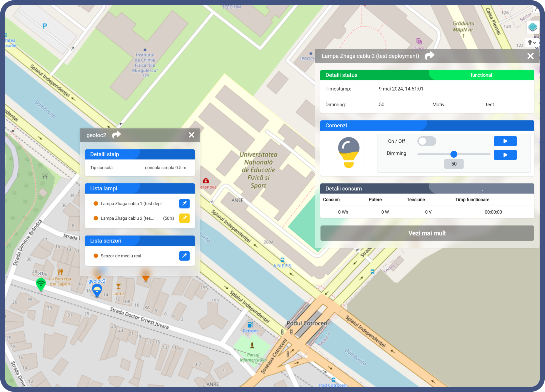Viewport: 545px width, 392px height.
Task: Click the Lista lampi section header
Action: point(140,188)
